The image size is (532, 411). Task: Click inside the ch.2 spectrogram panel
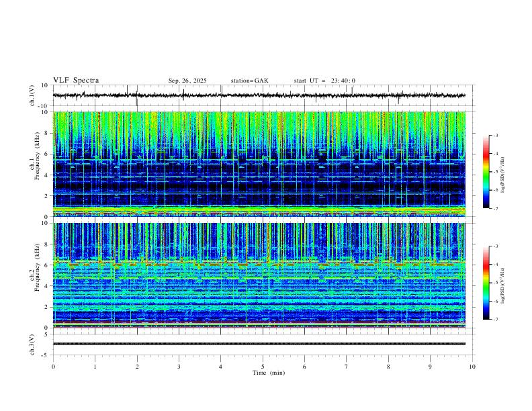point(259,275)
